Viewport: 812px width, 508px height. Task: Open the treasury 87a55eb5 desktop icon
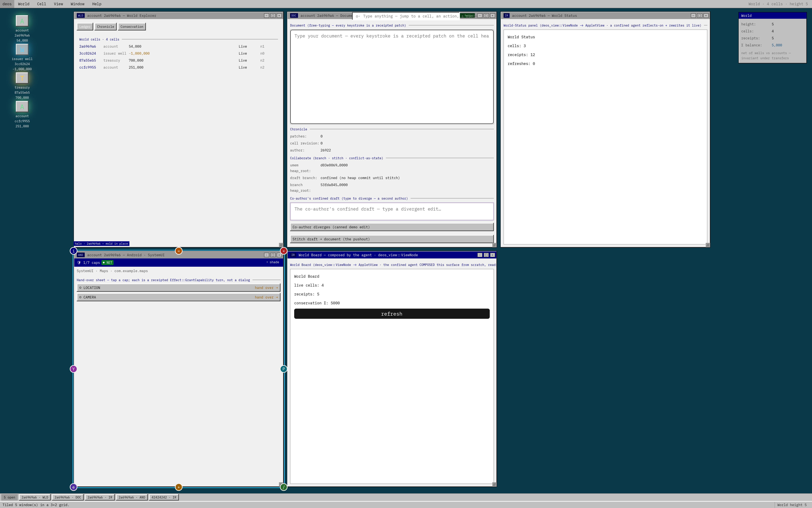pyautogui.click(x=22, y=78)
